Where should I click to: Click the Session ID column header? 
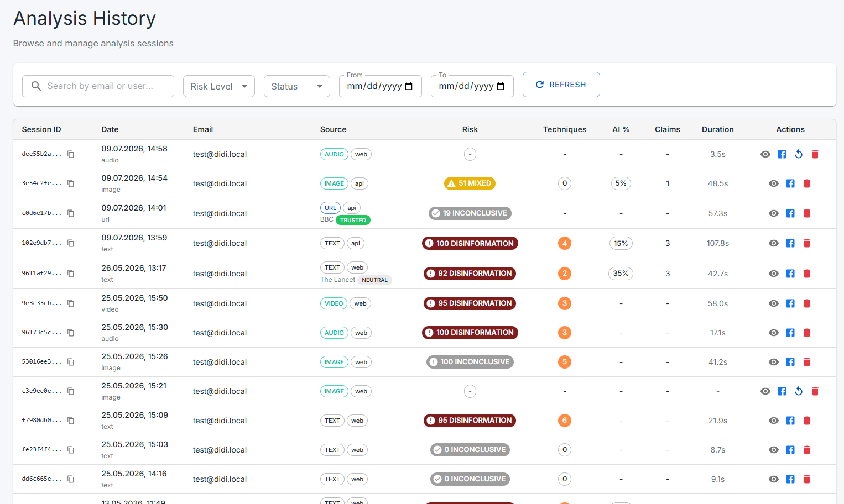coord(41,129)
